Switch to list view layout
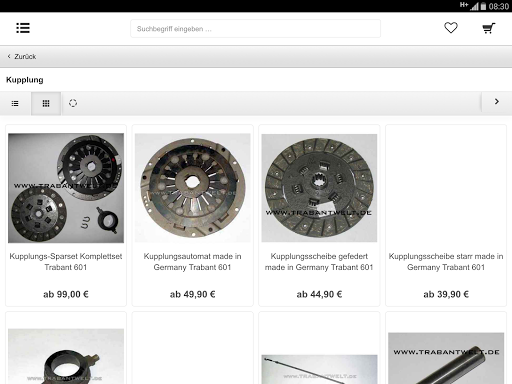The image size is (512, 384). pos(15,103)
